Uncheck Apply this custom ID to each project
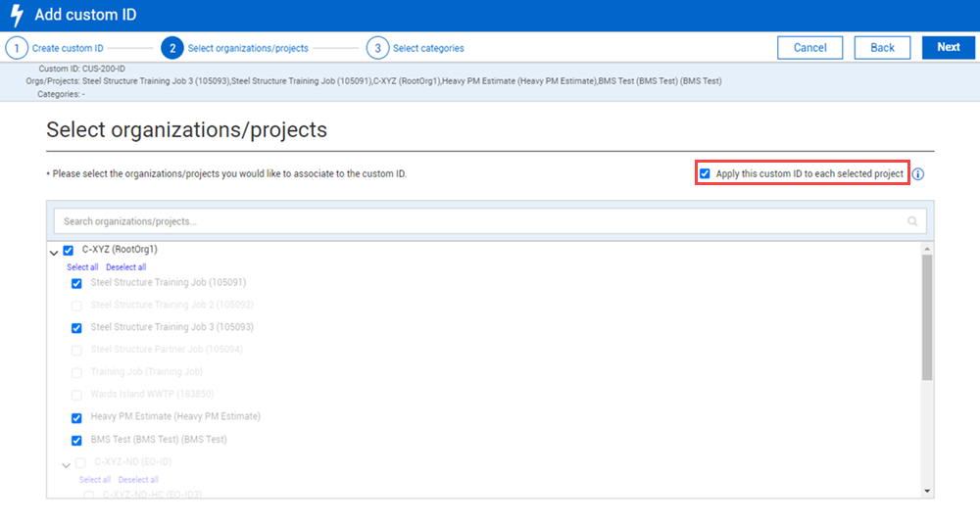 click(x=705, y=173)
